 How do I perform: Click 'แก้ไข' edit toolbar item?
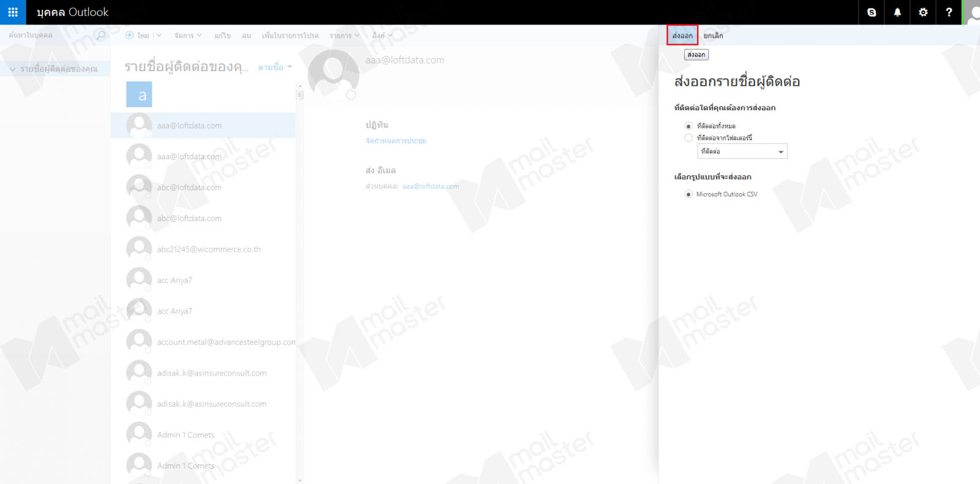tap(222, 36)
